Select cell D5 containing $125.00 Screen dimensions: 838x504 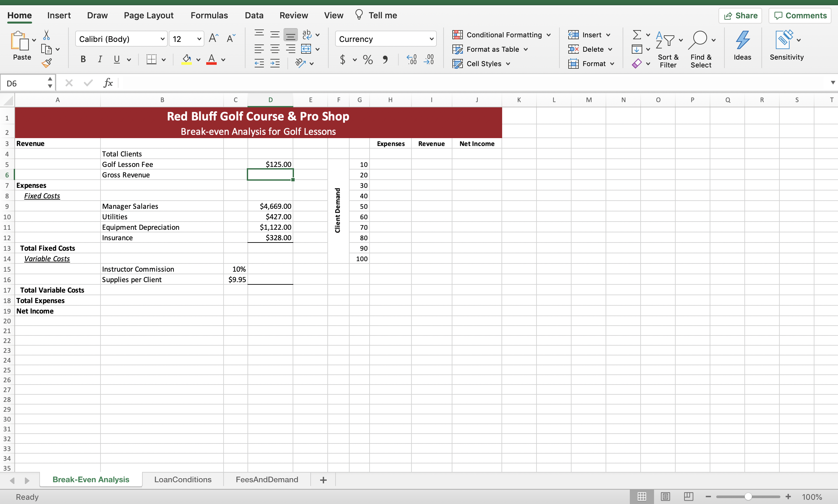pyautogui.click(x=270, y=164)
